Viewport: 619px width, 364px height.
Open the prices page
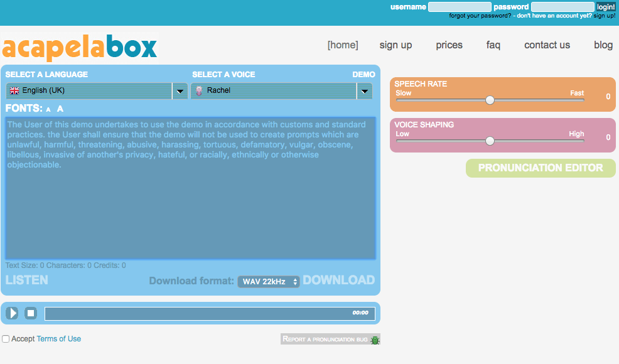(449, 45)
